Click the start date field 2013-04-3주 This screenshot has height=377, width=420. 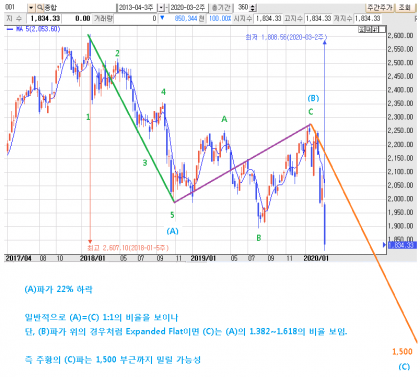(136, 7)
